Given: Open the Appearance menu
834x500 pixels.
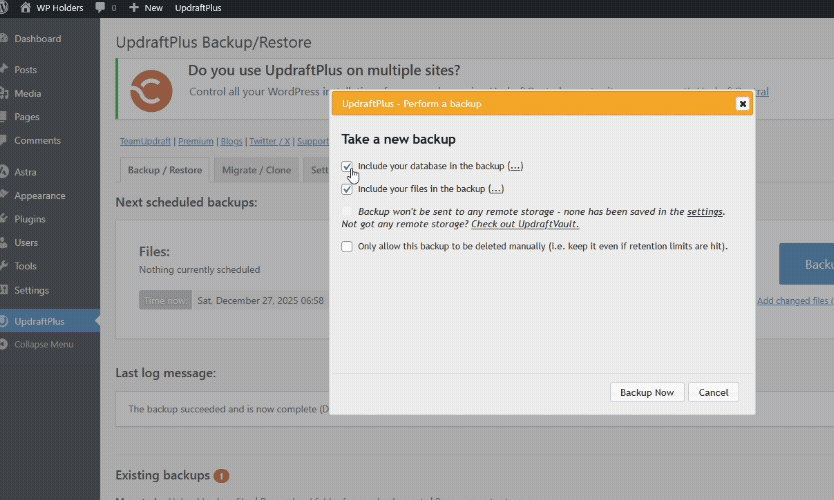Looking at the screenshot, I should 40,196.
